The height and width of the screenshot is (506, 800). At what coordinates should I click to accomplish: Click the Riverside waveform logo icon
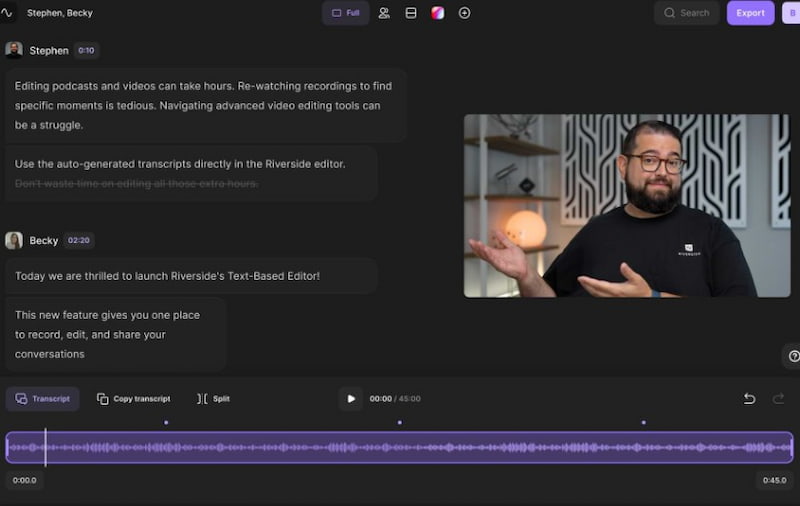tap(7, 13)
